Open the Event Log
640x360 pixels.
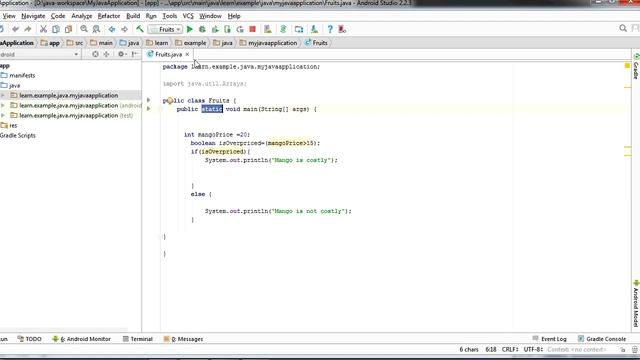click(549, 339)
